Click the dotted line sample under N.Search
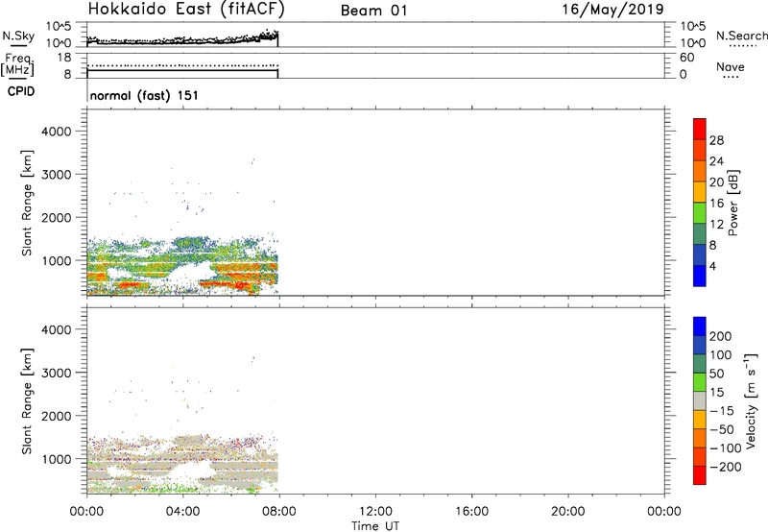 click(743, 46)
